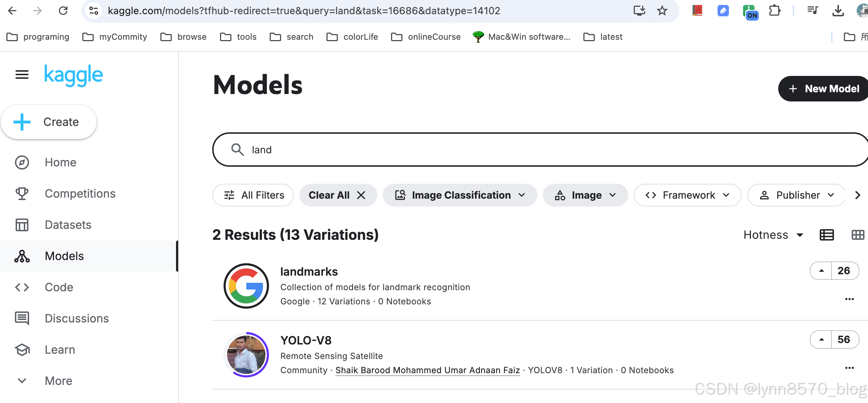Open the landmarks model title
The width and height of the screenshot is (868, 403).
(309, 272)
